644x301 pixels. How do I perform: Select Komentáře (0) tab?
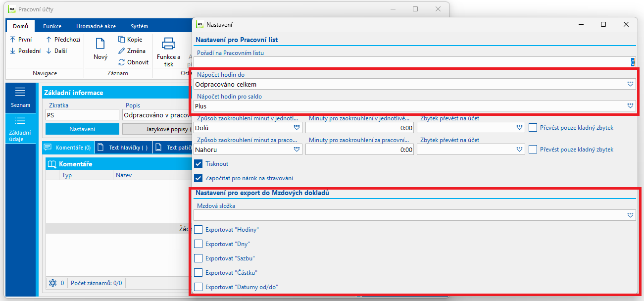pyautogui.click(x=68, y=148)
